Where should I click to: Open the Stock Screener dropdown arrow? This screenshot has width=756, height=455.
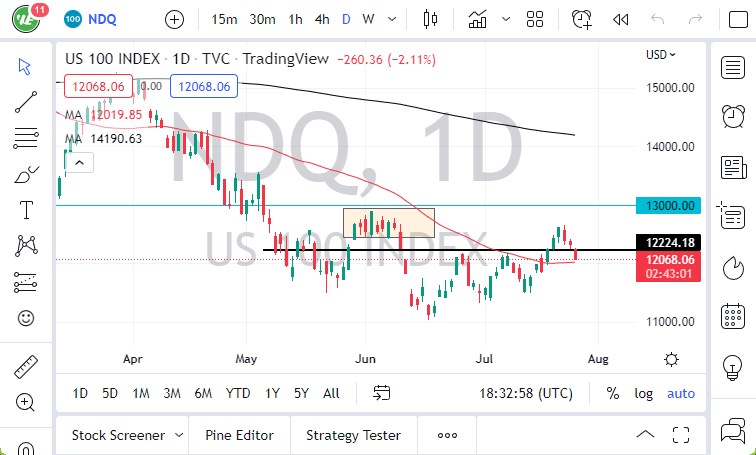[179, 435]
